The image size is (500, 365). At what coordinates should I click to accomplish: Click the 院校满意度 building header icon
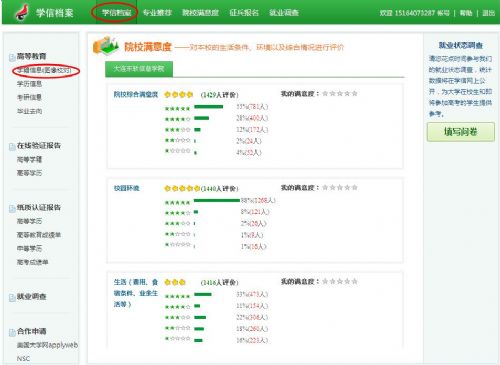tap(106, 46)
